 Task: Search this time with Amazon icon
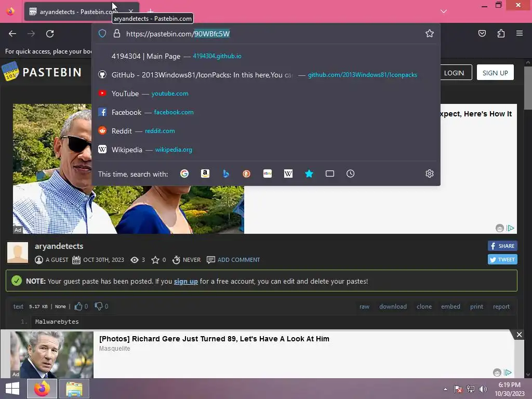205,174
